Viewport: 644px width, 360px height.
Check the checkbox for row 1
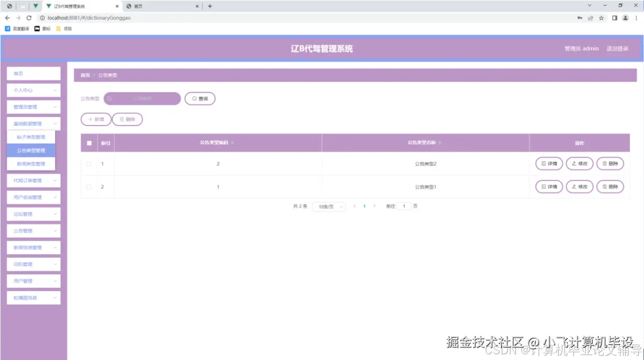89,164
